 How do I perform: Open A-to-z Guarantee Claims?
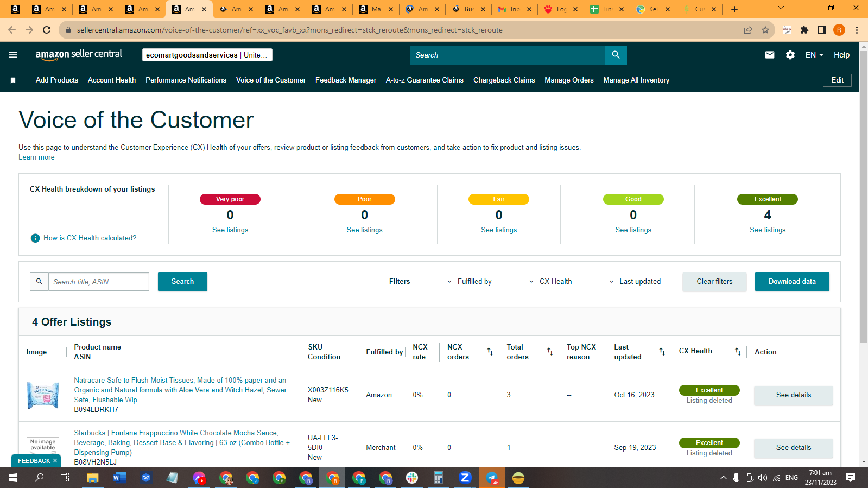point(425,80)
